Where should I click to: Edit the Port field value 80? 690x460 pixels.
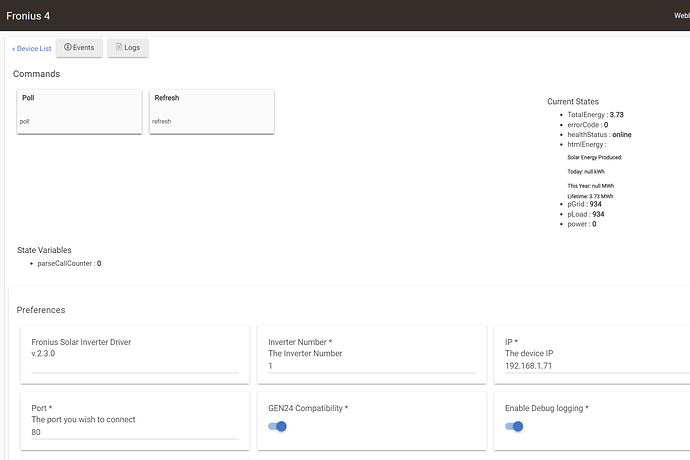click(135, 432)
